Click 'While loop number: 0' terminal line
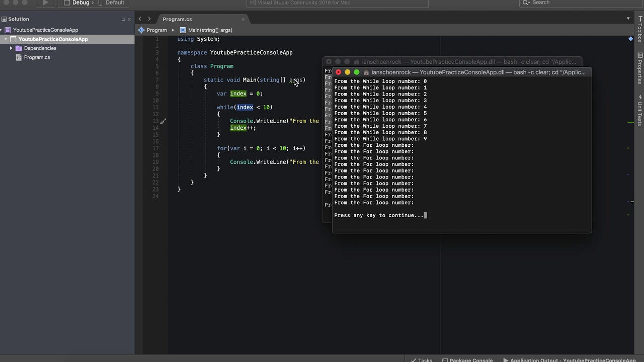This screenshot has height=362, width=644. pyautogui.click(x=380, y=81)
